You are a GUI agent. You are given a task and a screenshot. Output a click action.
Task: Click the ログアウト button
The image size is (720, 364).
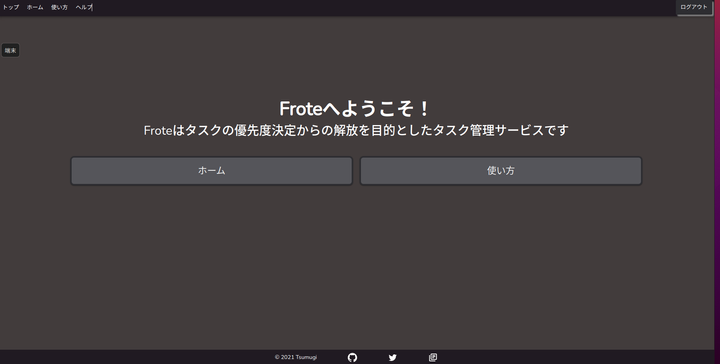tap(694, 7)
